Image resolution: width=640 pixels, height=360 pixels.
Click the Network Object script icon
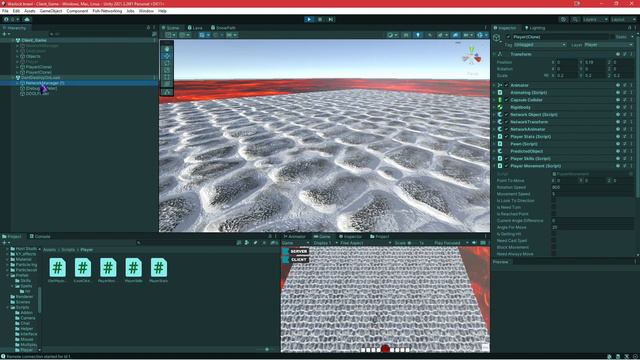click(500, 115)
